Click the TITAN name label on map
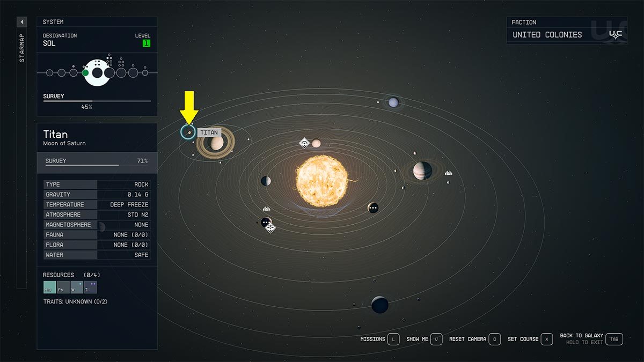The image size is (644, 362). pos(209,132)
